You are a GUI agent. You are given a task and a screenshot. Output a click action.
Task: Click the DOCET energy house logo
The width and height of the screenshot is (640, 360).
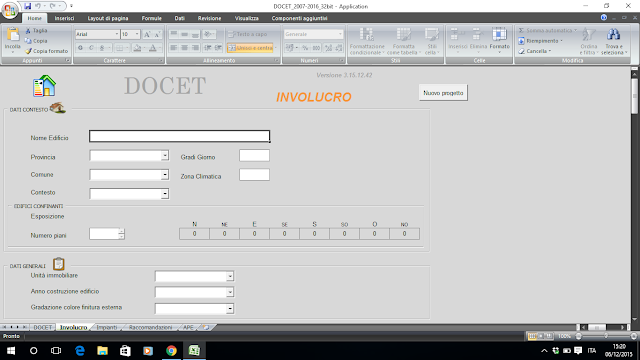click(44, 86)
